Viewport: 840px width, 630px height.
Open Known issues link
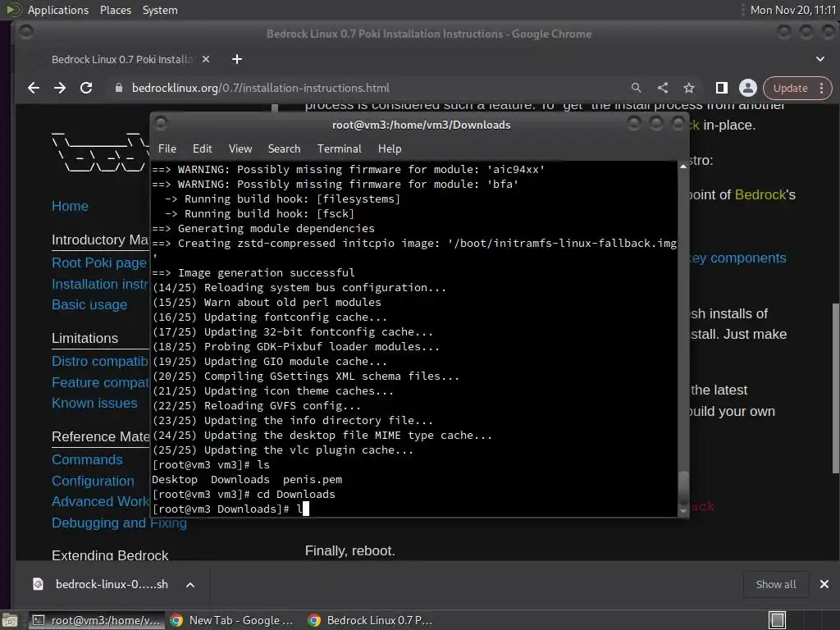point(94,404)
